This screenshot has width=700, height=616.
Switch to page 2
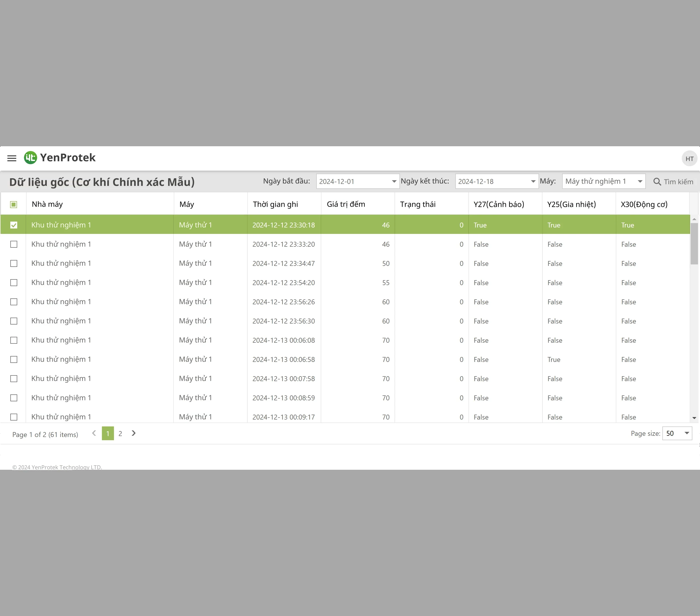[x=120, y=434]
